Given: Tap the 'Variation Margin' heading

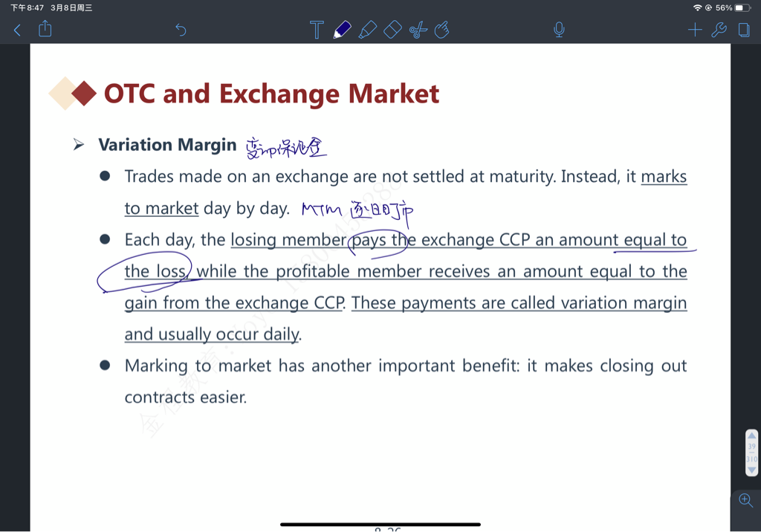Looking at the screenshot, I should [167, 145].
